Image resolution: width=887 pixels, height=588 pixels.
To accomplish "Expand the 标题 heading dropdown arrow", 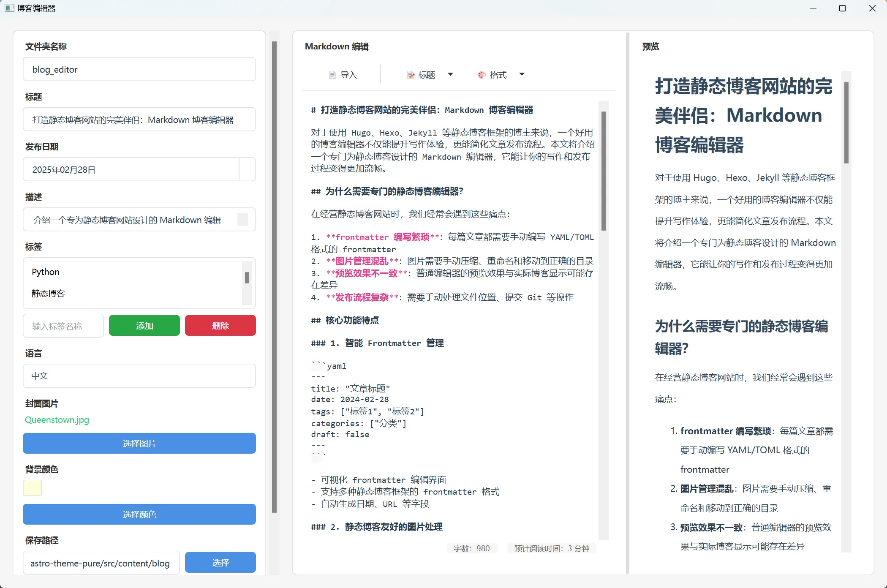I will pos(450,74).
